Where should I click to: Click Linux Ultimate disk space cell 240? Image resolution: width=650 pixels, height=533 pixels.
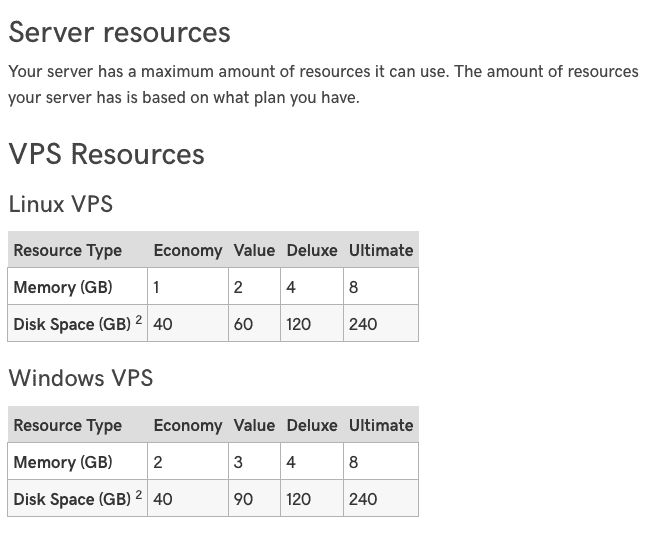coord(381,324)
